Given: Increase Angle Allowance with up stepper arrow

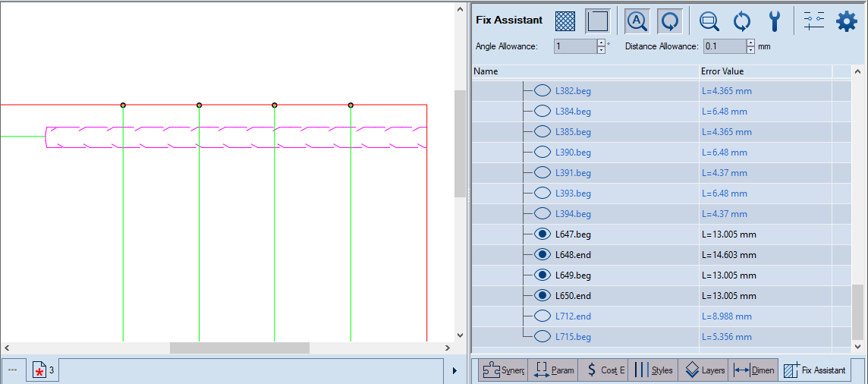Looking at the screenshot, I should click(602, 42).
